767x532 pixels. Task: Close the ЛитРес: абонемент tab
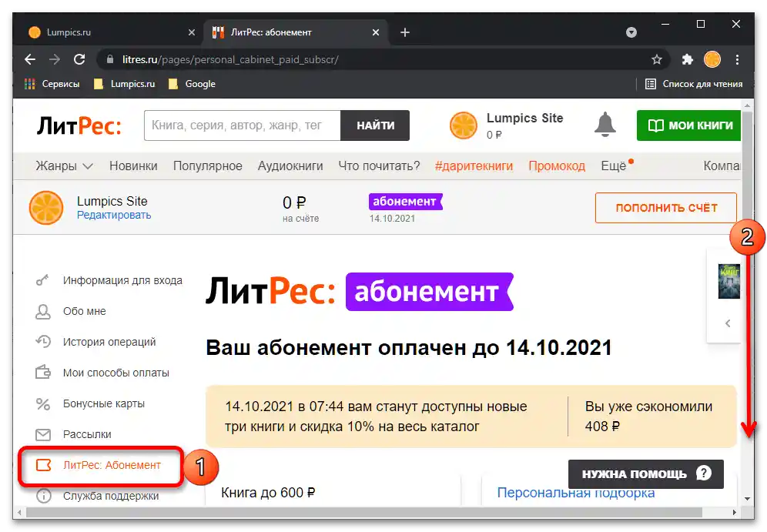[x=375, y=32]
